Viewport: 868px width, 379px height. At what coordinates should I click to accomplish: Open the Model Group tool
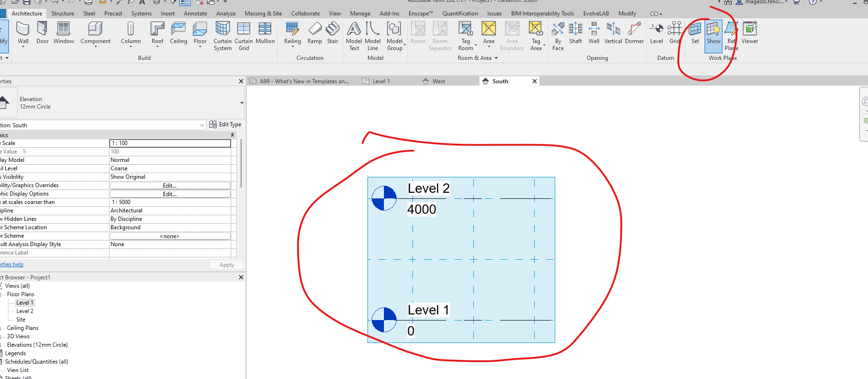click(395, 36)
